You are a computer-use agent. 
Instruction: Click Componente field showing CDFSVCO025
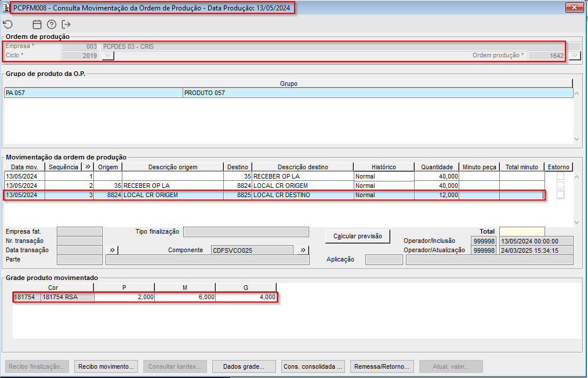point(252,250)
